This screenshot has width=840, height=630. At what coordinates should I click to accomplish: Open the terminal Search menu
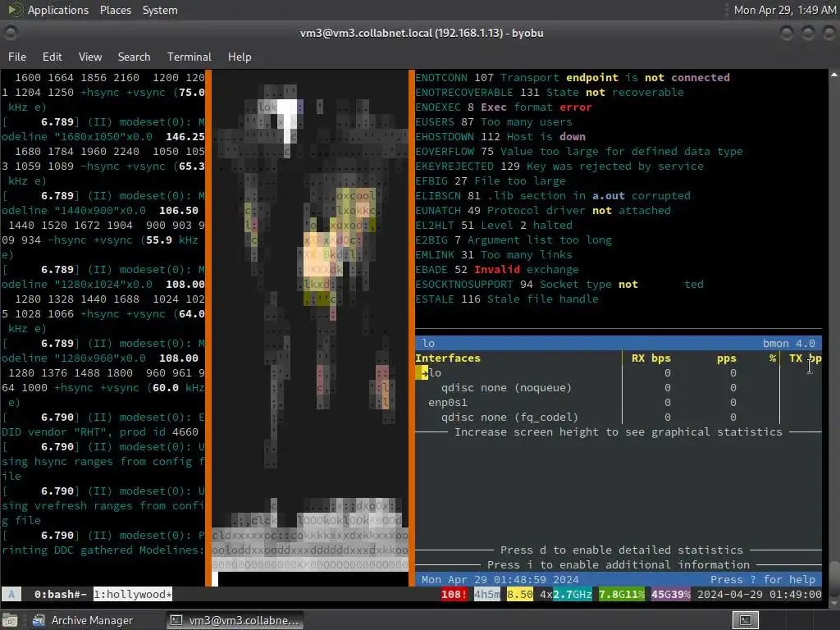134,57
